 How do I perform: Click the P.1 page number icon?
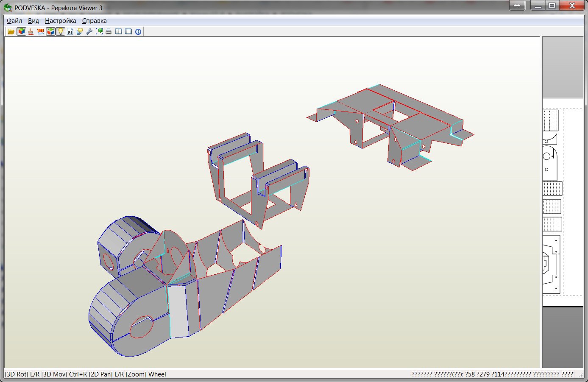70,31
